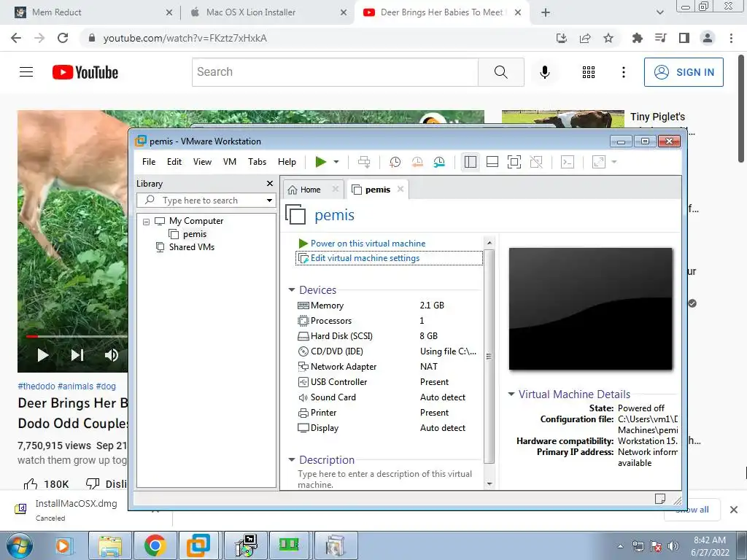Open the Edit menu in VMware
The width and height of the screenshot is (747, 560).
point(174,162)
